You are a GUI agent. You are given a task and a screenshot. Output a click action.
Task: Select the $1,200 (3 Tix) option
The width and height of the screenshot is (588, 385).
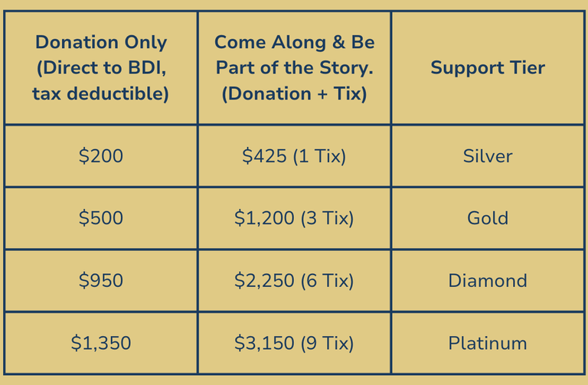(294, 218)
